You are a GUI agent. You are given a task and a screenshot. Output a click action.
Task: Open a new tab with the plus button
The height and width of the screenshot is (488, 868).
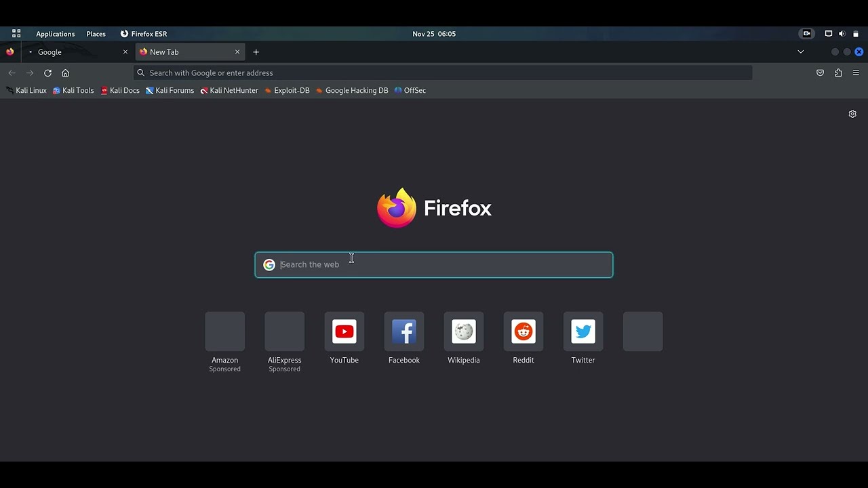[256, 52]
